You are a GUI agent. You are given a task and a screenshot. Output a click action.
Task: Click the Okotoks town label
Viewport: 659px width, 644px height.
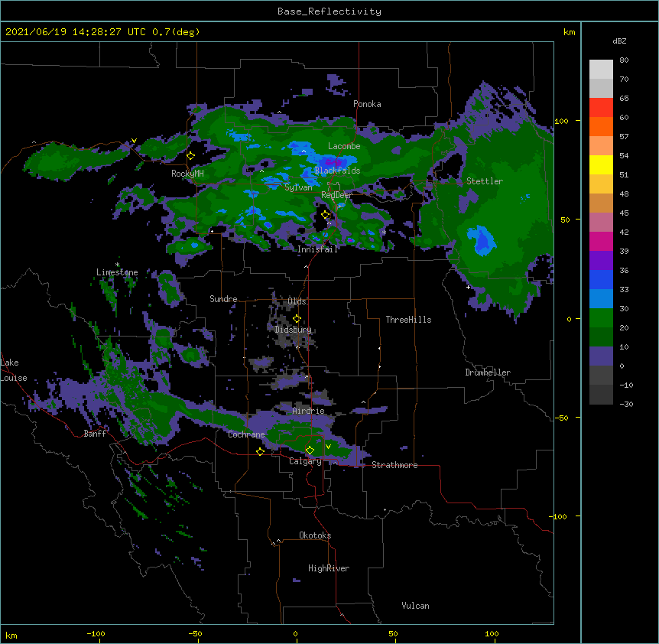(315, 535)
